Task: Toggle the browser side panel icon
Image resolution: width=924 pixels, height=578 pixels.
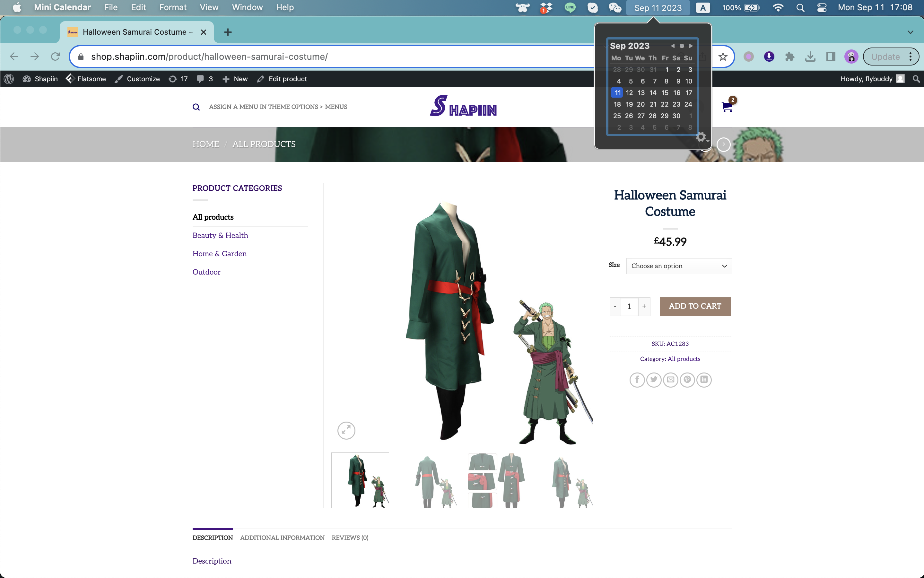Action: point(830,57)
